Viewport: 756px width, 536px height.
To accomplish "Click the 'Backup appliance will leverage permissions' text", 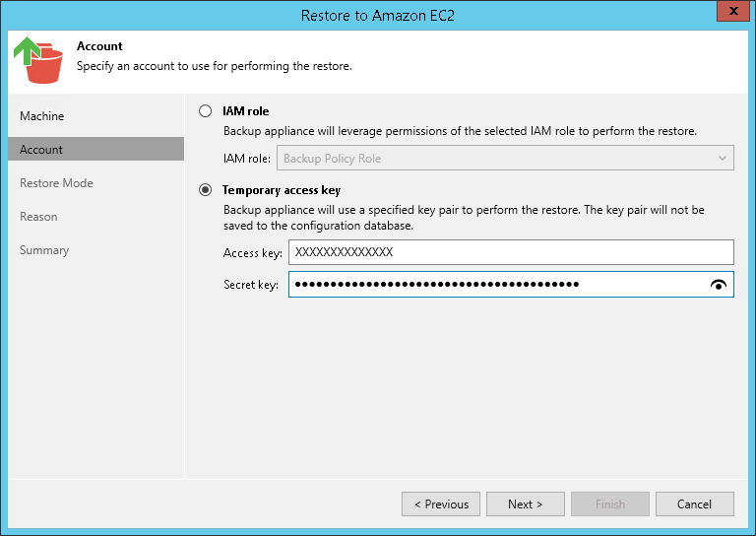I will tap(460, 131).
